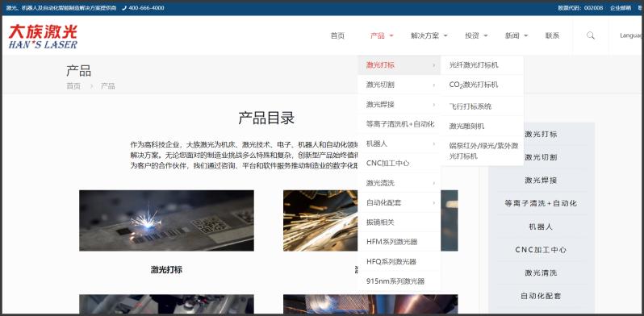Open 激光切割 in right sidebar

click(x=542, y=157)
